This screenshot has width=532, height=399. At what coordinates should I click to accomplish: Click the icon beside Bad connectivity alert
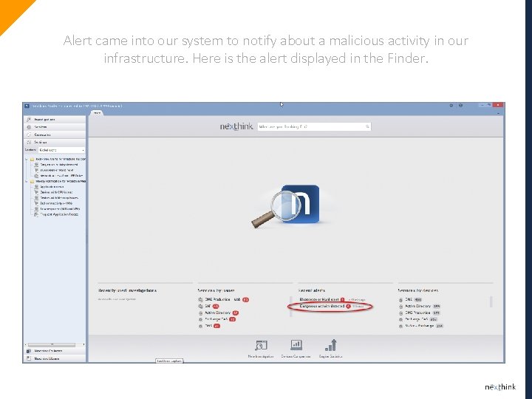(x=36, y=203)
